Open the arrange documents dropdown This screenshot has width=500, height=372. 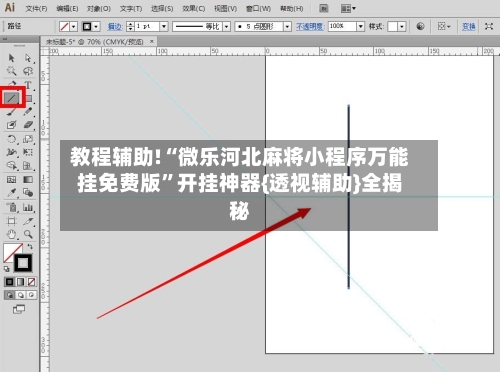tap(348, 8)
